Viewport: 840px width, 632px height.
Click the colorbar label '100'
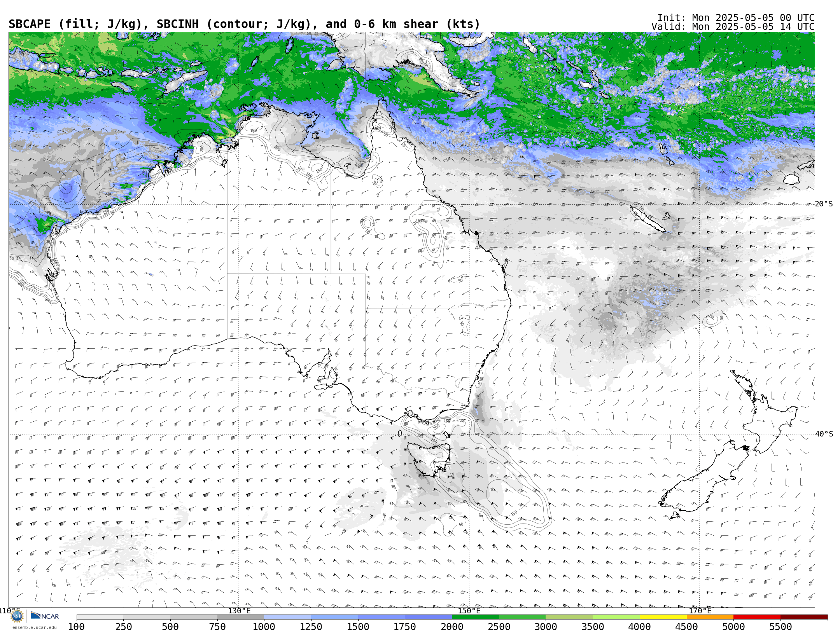(x=76, y=627)
